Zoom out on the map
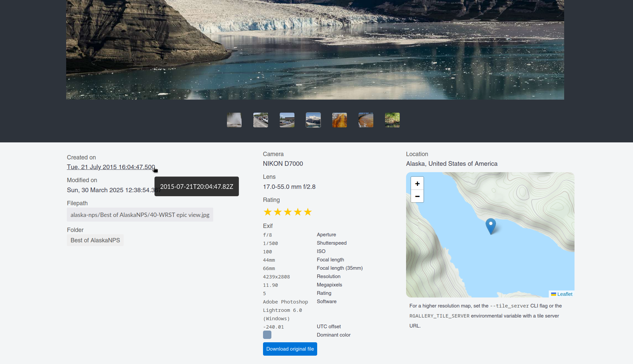 coord(417,196)
